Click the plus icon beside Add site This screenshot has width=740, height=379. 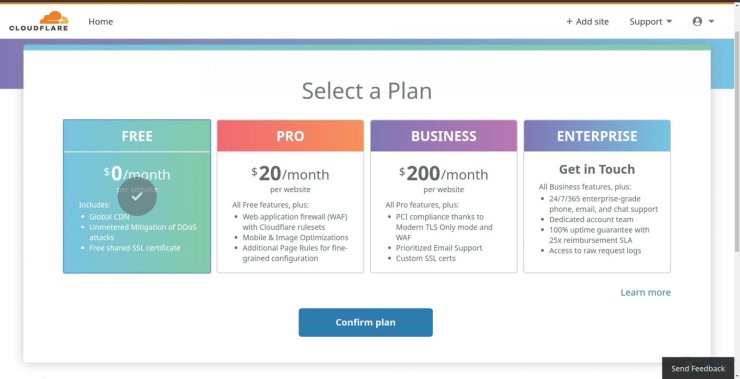click(569, 22)
